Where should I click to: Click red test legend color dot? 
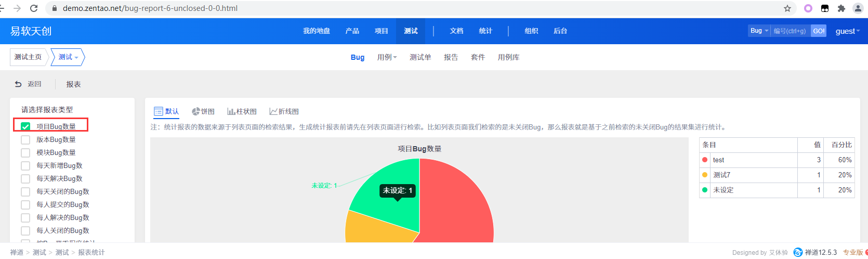tap(705, 160)
